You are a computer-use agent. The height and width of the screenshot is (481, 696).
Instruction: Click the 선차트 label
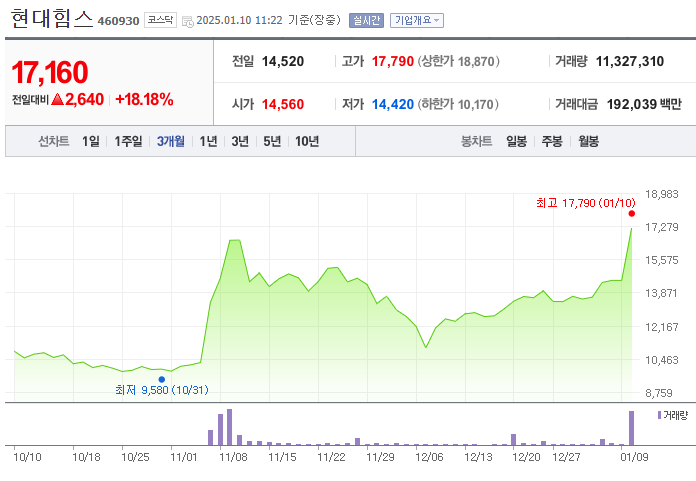(x=54, y=141)
